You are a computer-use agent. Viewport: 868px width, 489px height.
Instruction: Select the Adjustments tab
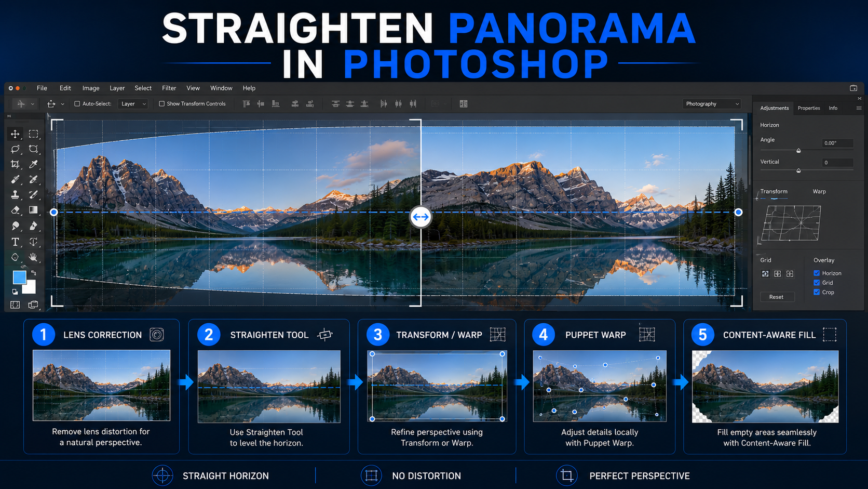[775, 108]
